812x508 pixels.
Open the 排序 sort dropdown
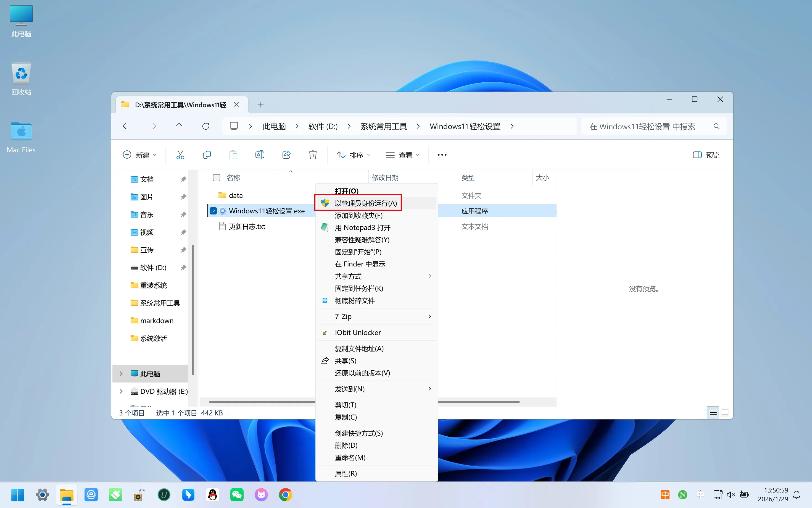pos(353,155)
